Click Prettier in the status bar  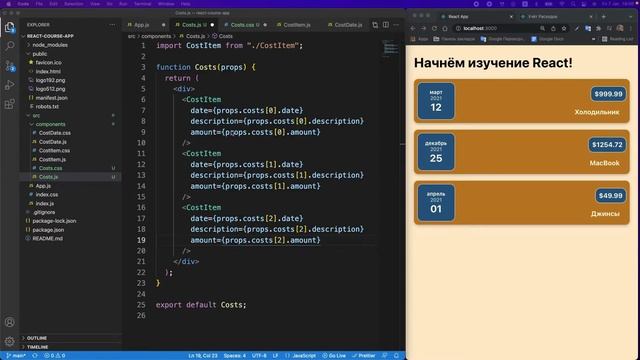363,356
